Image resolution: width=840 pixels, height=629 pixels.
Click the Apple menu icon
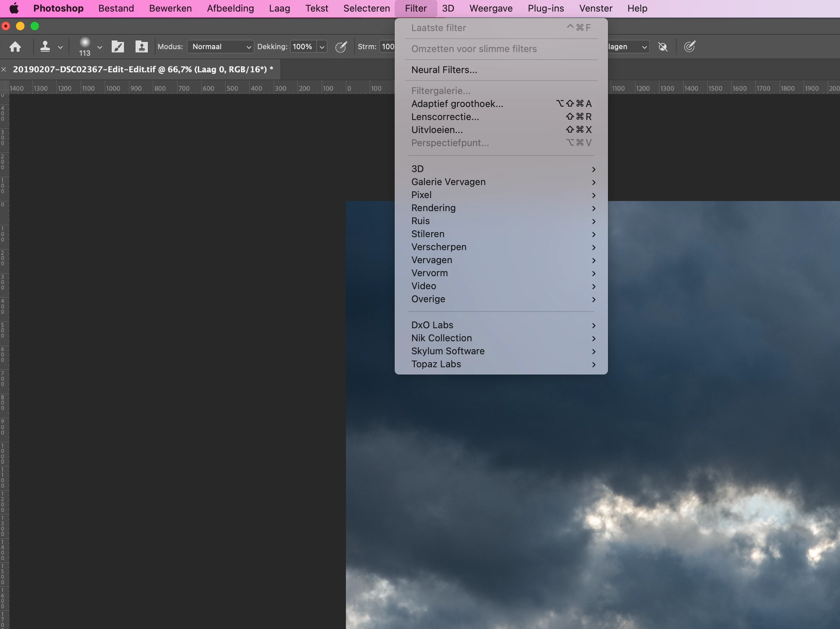14,8
